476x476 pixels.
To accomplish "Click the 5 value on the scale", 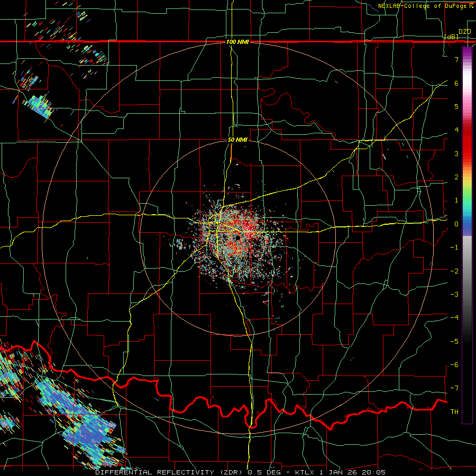I will coord(456,106).
